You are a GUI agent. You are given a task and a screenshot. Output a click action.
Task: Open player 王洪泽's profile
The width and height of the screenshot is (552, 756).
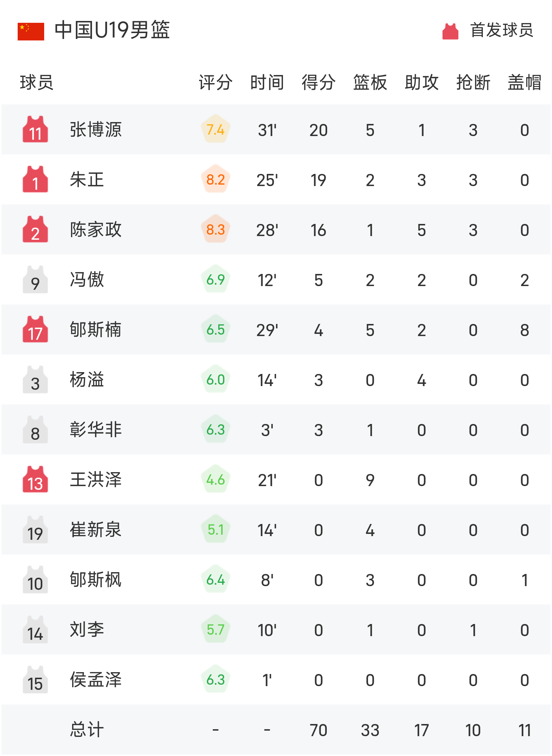(x=96, y=480)
